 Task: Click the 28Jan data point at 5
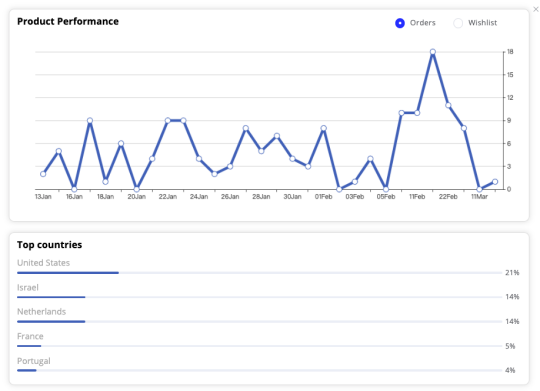[261, 151]
